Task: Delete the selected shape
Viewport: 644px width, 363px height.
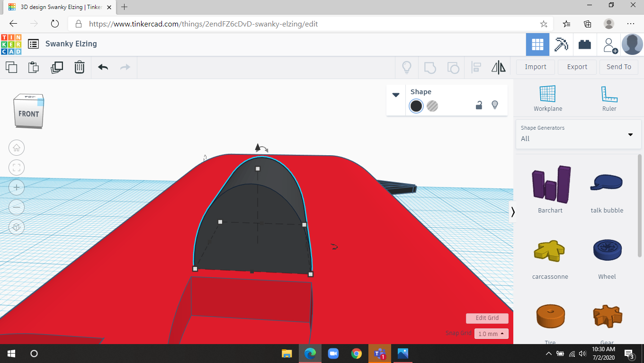Action: (79, 67)
